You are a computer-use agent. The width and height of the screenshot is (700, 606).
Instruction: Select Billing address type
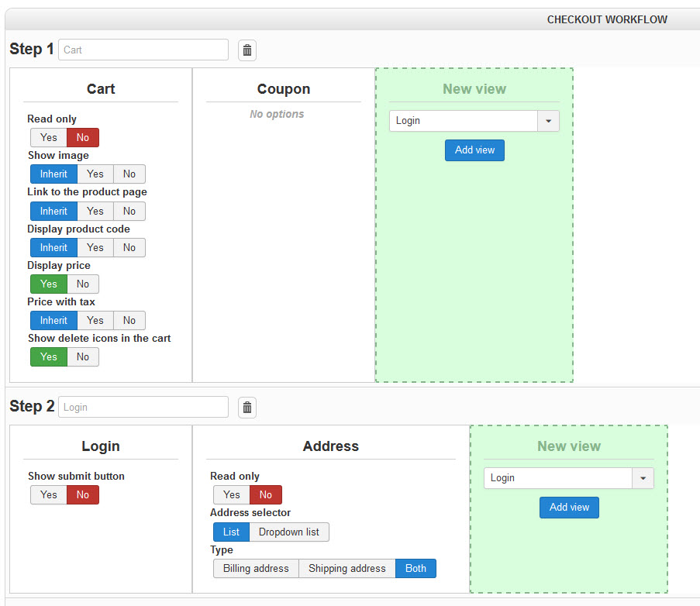(256, 569)
